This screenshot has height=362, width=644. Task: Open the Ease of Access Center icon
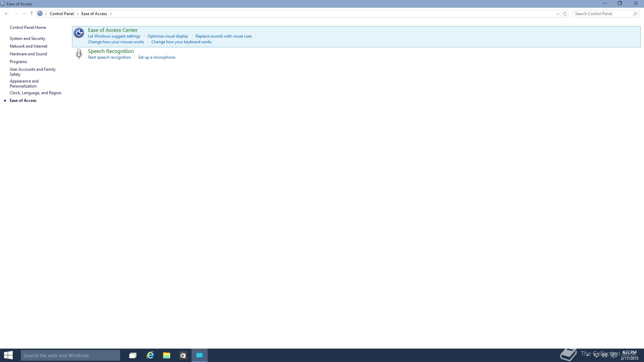pos(79,33)
